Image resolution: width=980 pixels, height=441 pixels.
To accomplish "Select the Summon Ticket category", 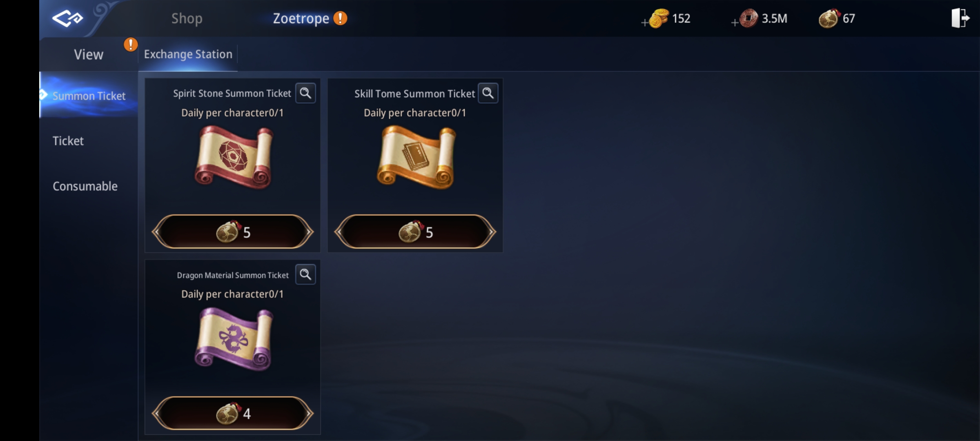I will 89,96.
